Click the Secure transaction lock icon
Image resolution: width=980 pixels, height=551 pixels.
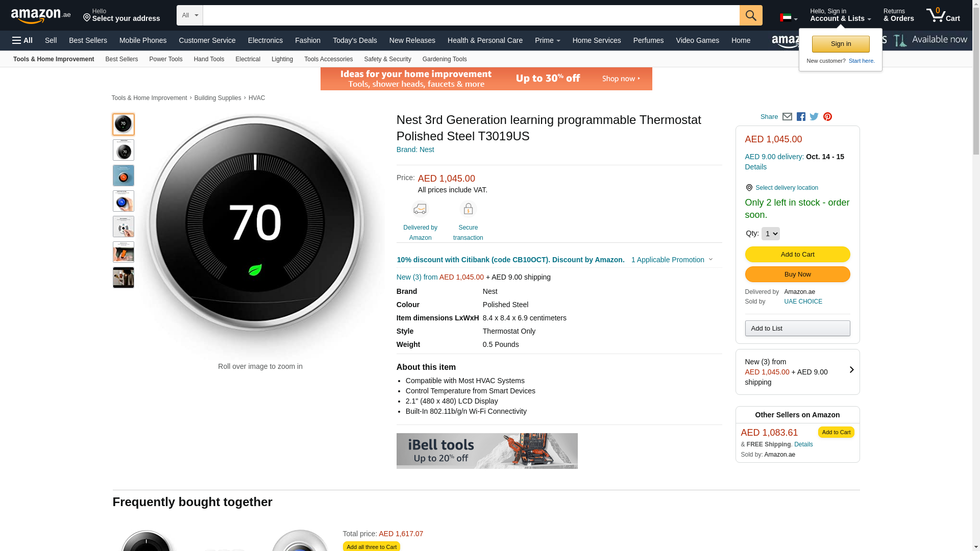(x=468, y=209)
